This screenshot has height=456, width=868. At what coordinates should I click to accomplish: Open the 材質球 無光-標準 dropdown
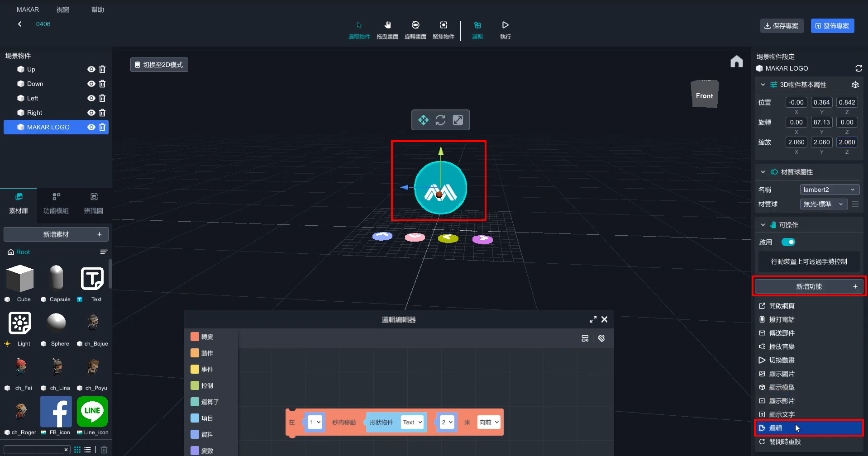tap(824, 204)
